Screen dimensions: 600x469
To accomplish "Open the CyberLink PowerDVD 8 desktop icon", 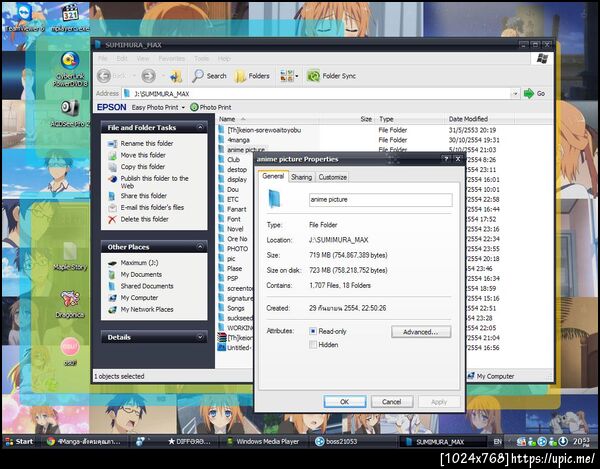I will [x=70, y=69].
